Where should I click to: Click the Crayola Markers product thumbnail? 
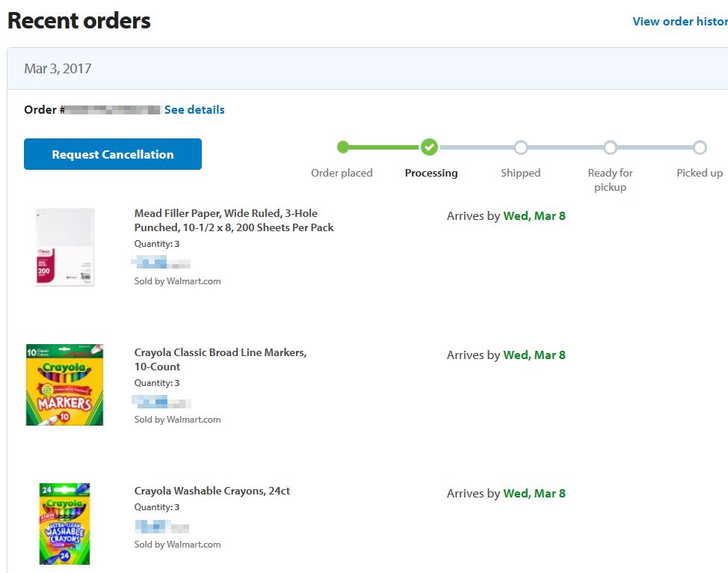pos(64,385)
